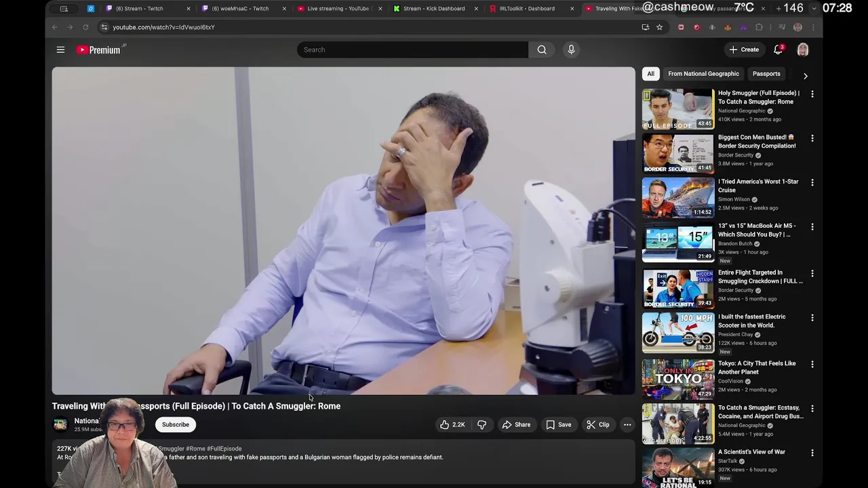Image resolution: width=868 pixels, height=488 pixels.
Task: Save the video to playlist
Action: click(x=558, y=424)
